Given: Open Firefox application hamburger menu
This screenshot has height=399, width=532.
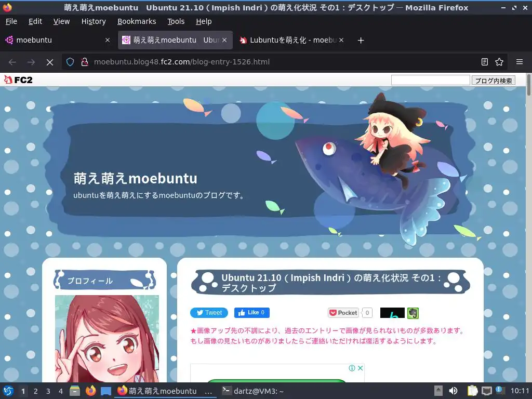Looking at the screenshot, I should (520, 62).
